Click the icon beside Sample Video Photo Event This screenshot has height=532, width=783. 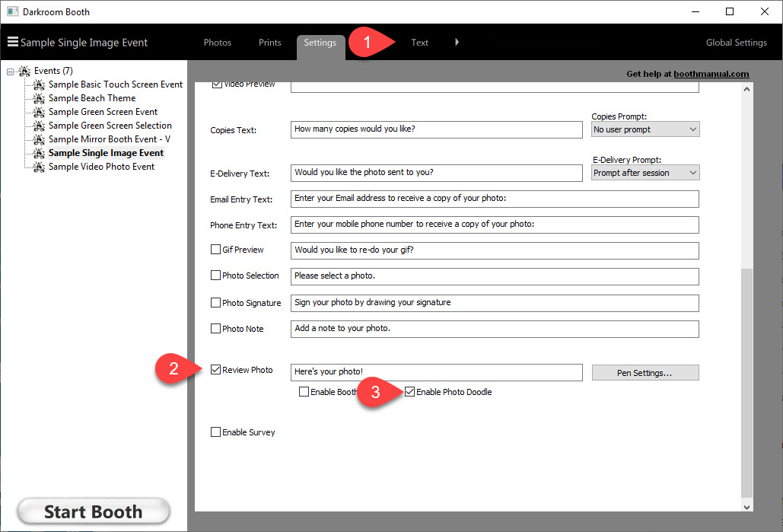pyautogui.click(x=39, y=167)
